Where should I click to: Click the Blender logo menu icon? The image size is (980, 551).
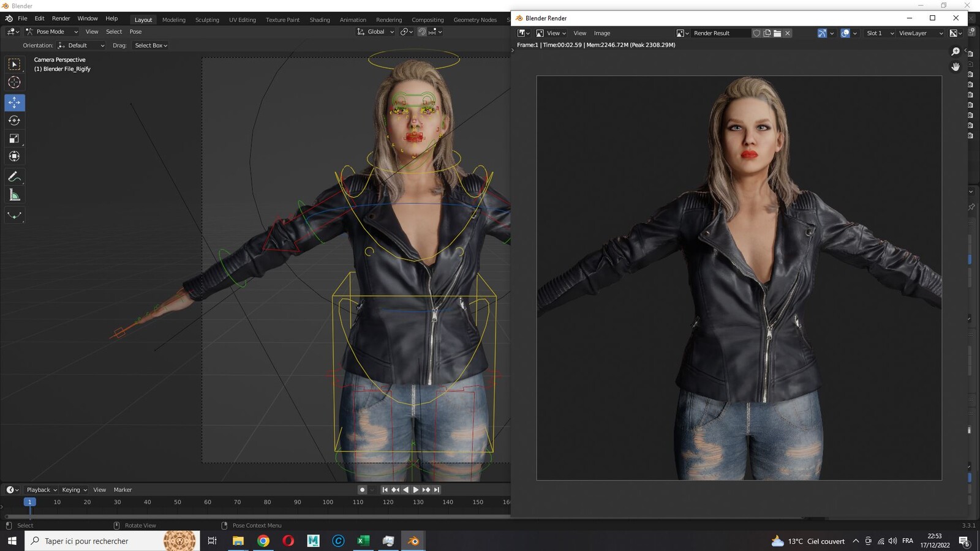pos(9,18)
